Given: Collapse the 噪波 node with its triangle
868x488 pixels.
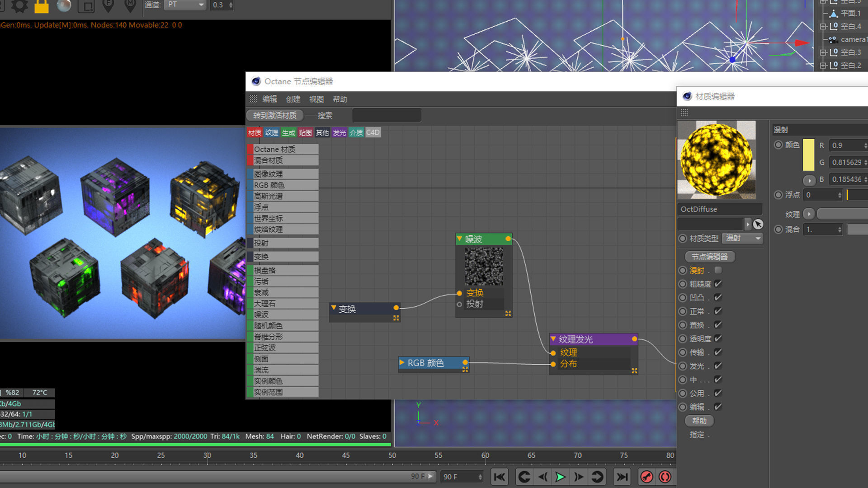Looking at the screenshot, I should coord(459,239).
